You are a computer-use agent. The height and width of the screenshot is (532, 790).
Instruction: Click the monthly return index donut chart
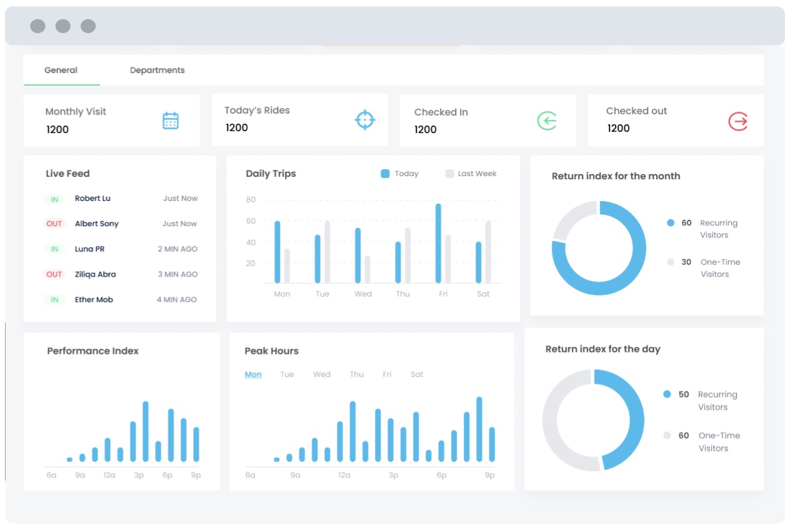[599, 248]
